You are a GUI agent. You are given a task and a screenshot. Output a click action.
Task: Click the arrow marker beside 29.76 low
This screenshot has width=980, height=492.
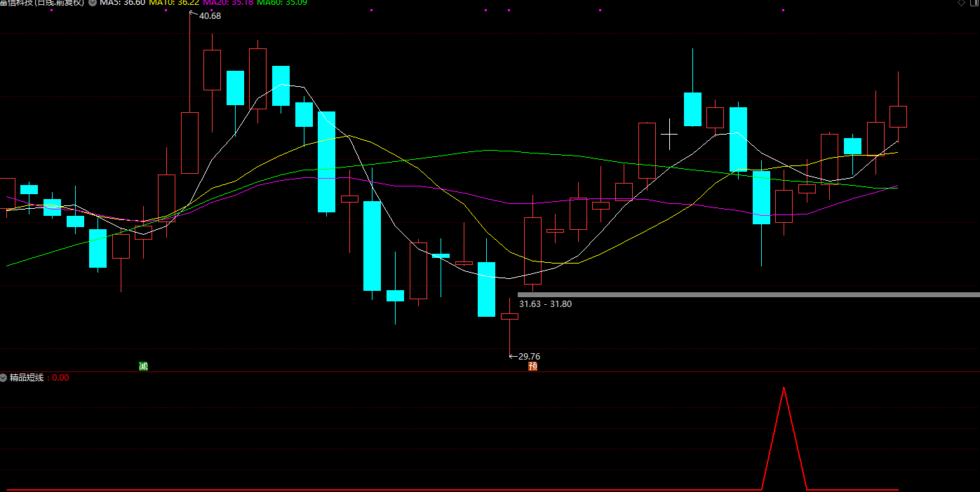tap(513, 357)
